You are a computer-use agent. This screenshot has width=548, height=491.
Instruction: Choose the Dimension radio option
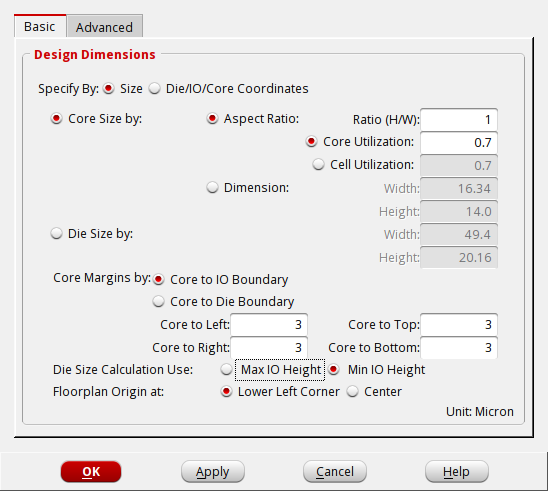pos(212,188)
